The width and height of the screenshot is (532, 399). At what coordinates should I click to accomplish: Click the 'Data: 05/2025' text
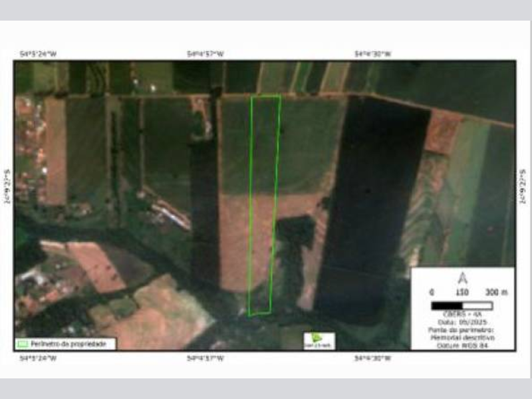462,322
